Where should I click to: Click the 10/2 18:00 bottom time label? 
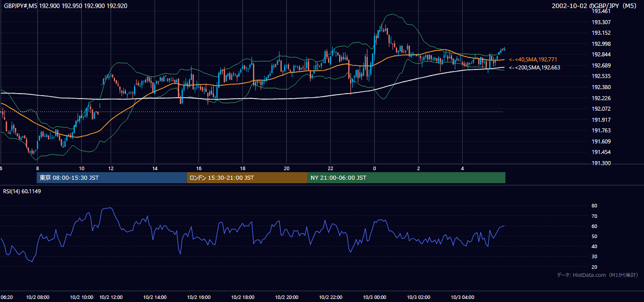point(243,297)
